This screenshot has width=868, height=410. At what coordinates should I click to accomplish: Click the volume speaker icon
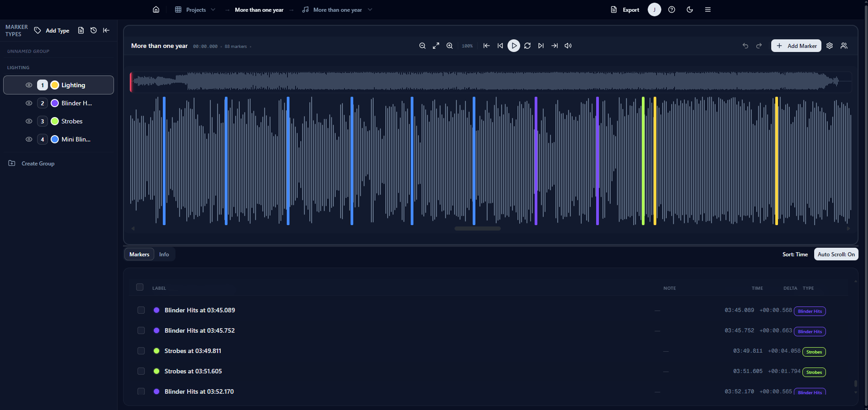click(568, 46)
